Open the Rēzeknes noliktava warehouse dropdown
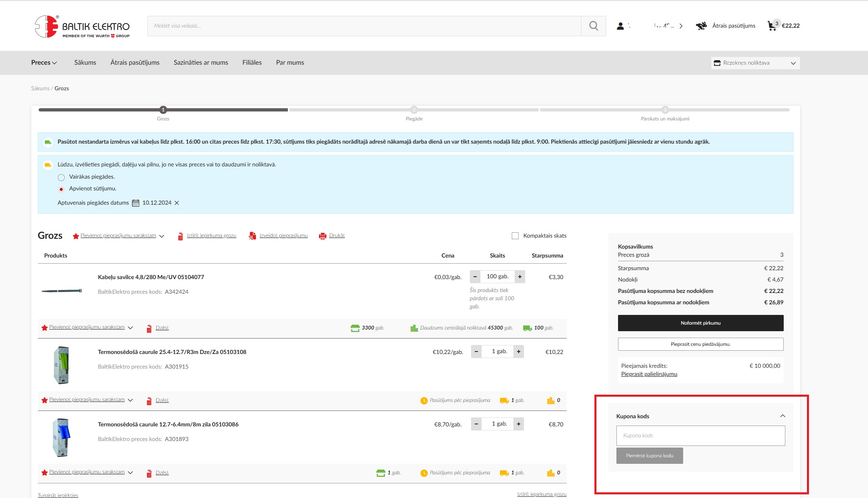868x498 pixels. coord(755,63)
